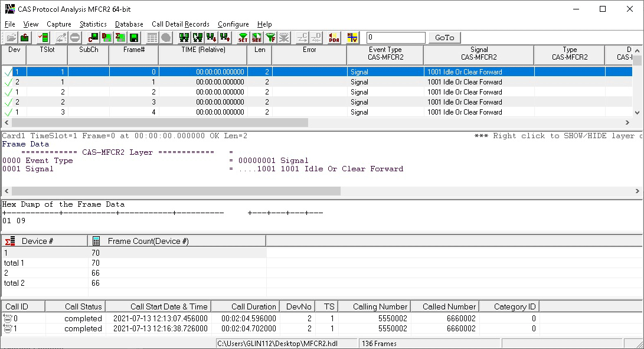Open the Call Detail Records menu
This screenshot has height=349, width=644.
180,24
